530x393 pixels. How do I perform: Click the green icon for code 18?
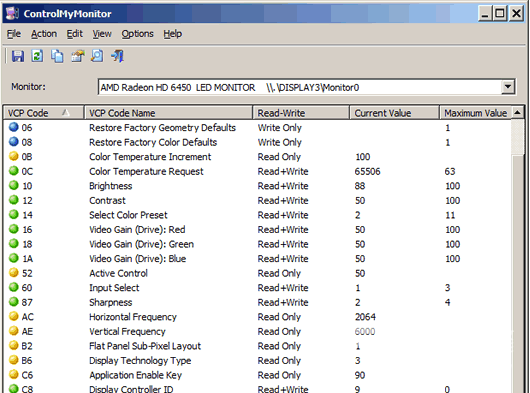tap(14, 243)
